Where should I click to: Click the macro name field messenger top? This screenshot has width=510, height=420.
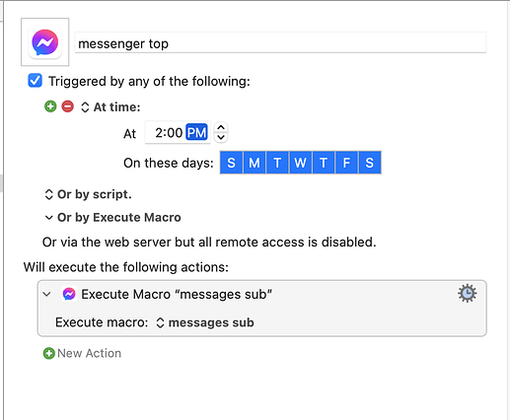(x=280, y=43)
